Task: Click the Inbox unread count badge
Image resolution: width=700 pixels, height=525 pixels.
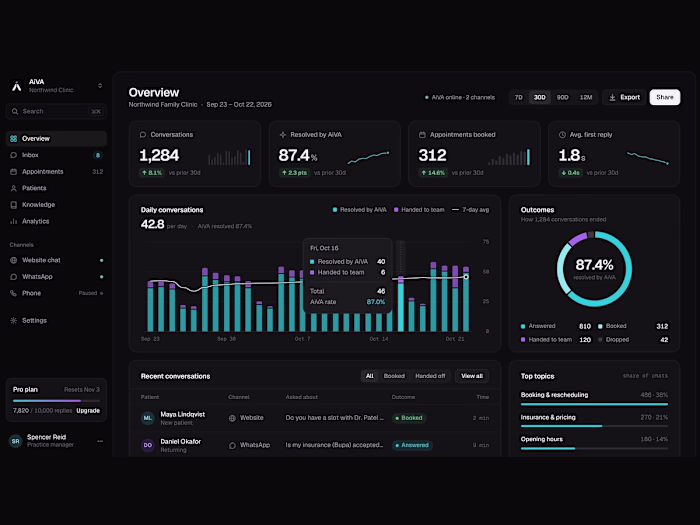Action: click(98, 155)
